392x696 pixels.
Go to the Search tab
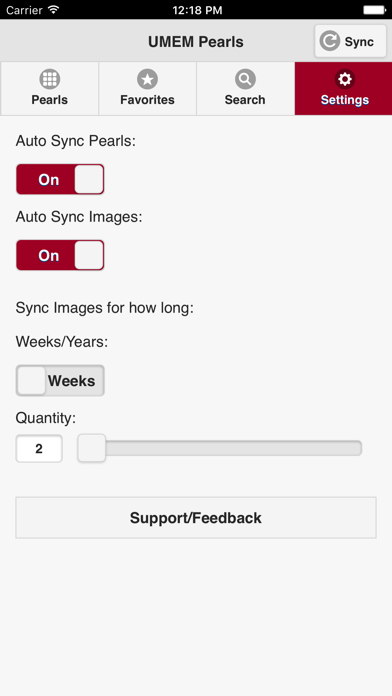[x=245, y=88]
